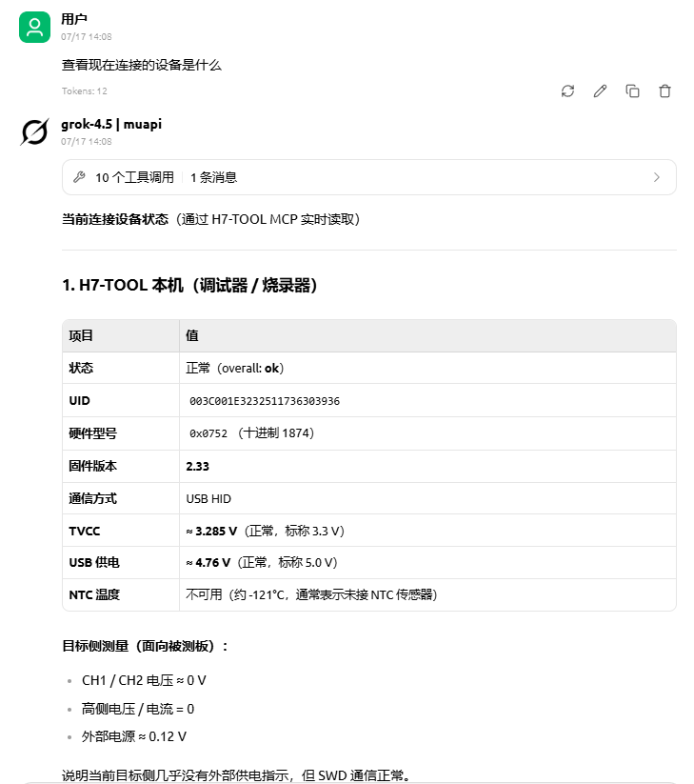Delete the user message with trash icon
The width and height of the screenshot is (694, 784).
pos(665,91)
